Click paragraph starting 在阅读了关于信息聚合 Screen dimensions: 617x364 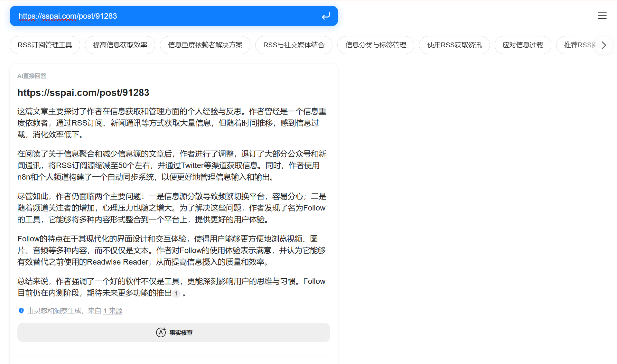[x=172, y=165]
